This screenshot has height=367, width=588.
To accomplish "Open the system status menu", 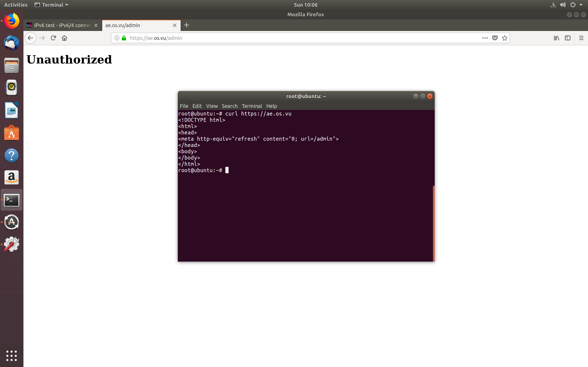I will point(567,5).
